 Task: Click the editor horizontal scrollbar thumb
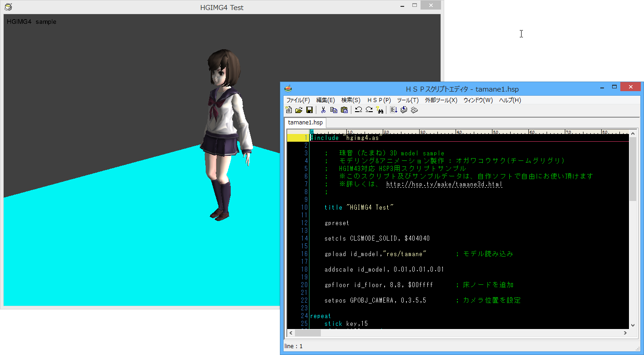click(308, 333)
